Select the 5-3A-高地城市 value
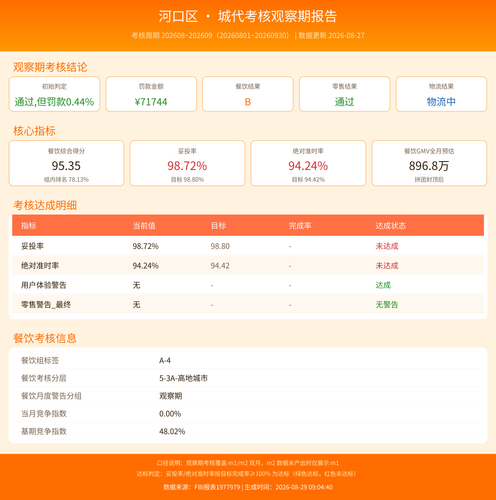496x500 pixels. point(183,378)
